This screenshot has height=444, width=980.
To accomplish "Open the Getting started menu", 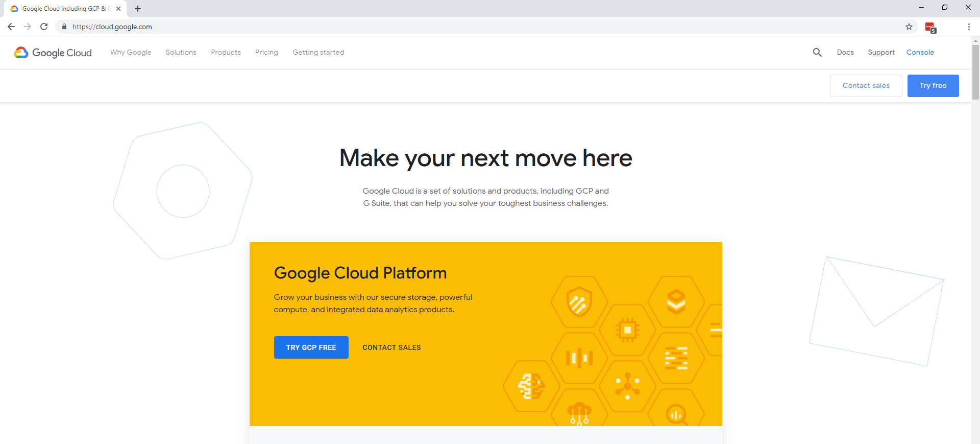I will (x=318, y=52).
